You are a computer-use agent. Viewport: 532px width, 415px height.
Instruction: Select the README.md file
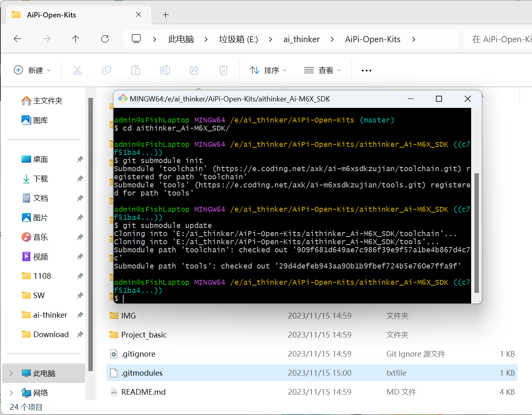click(x=312, y=392)
